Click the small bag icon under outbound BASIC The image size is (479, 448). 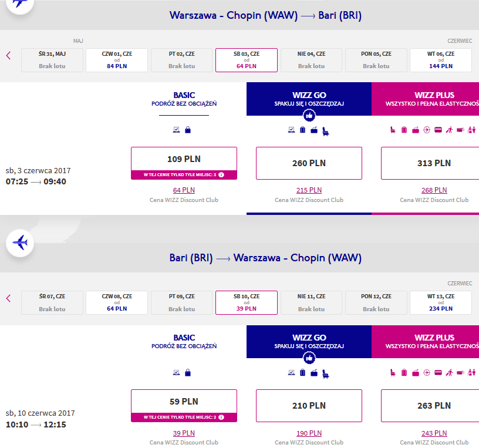[x=188, y=130]
